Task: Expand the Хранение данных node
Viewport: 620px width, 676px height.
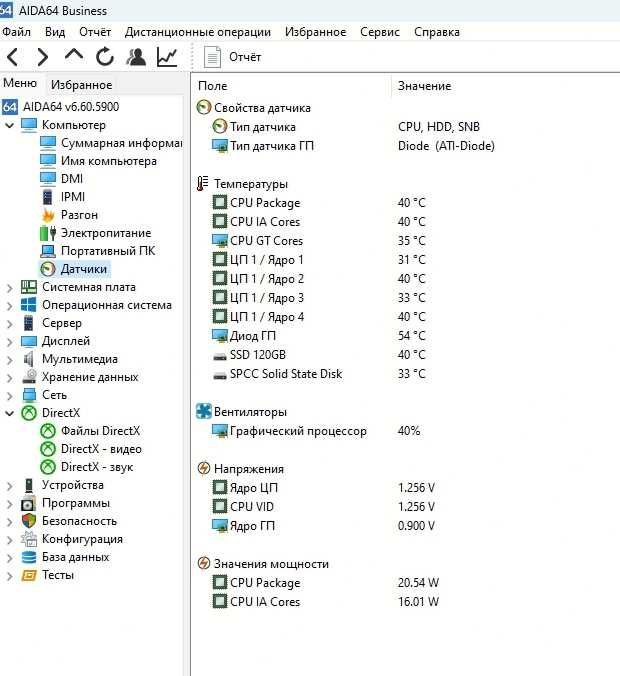Action: click(x=9, y=378)
